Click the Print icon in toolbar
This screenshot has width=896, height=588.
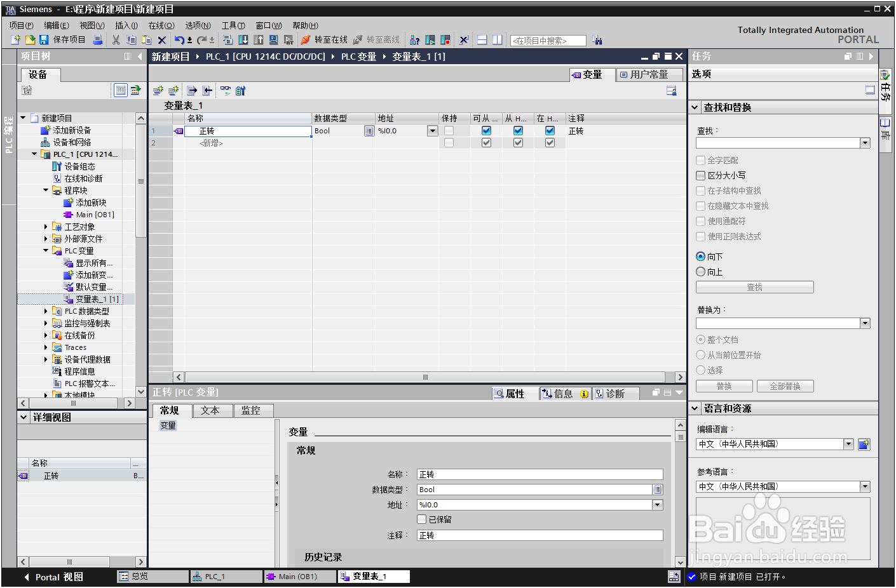click(x=98, y=40)
